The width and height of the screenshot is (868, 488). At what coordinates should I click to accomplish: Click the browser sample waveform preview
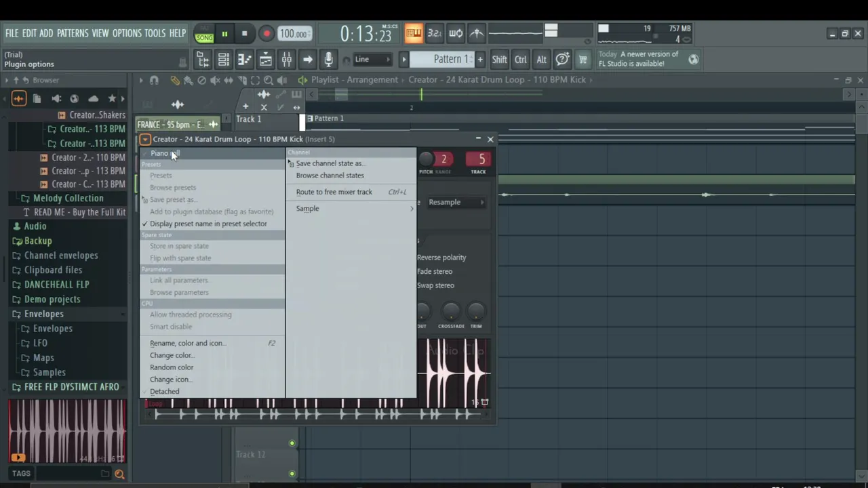pyautogui.click(x=67, y=432)
